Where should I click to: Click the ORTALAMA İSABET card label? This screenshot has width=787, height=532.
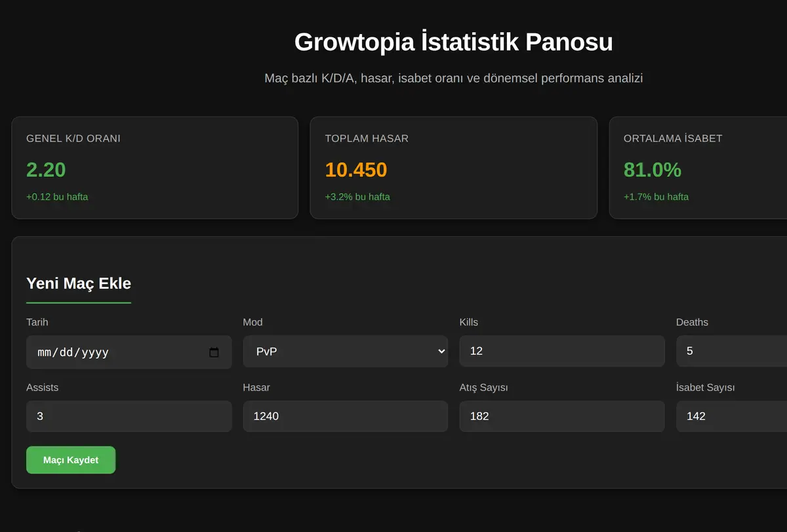click(673, 138)
